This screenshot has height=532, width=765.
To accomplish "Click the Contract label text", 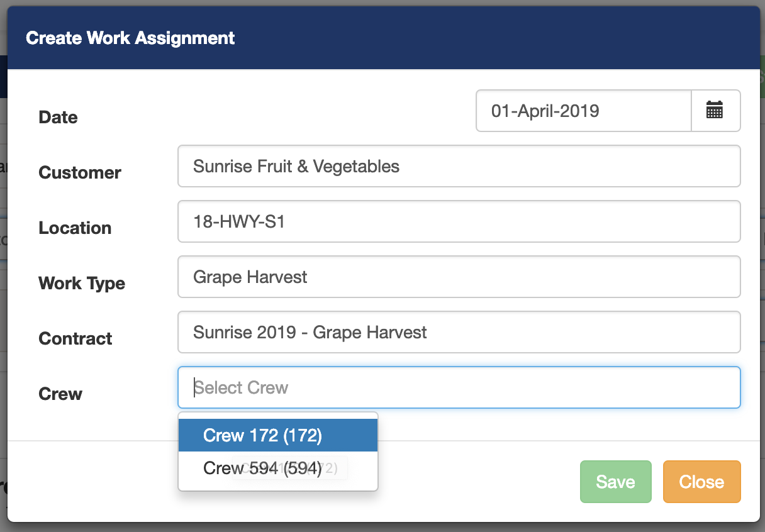I will [75, 338].
